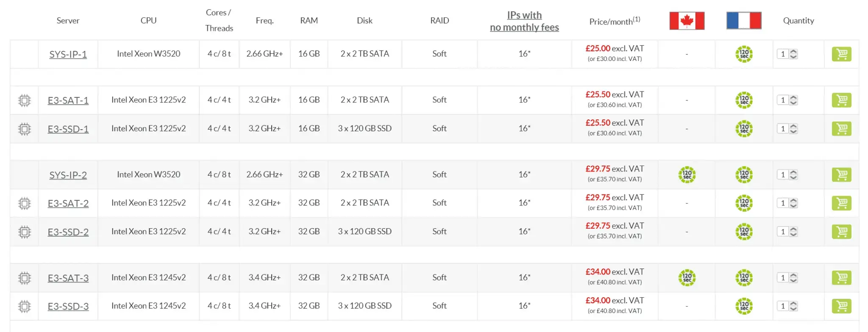
Task: Click cart icon for E3-SSD-1 row
Action: click(x=841, y=129)
